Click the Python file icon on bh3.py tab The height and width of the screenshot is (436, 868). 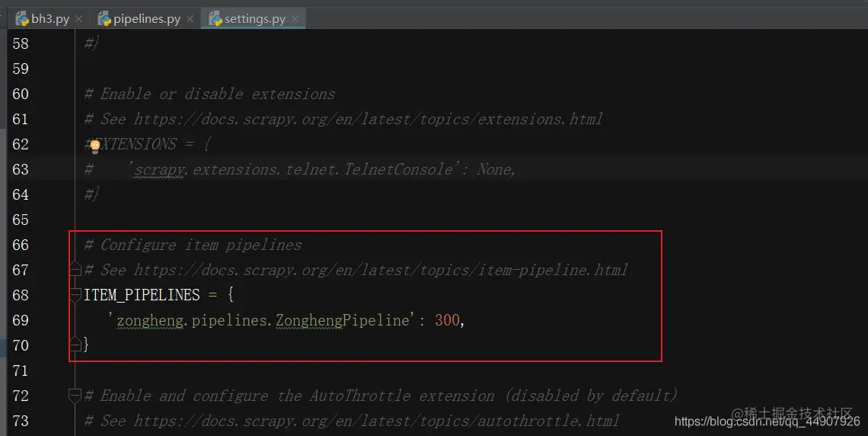(x=22, y=19)
